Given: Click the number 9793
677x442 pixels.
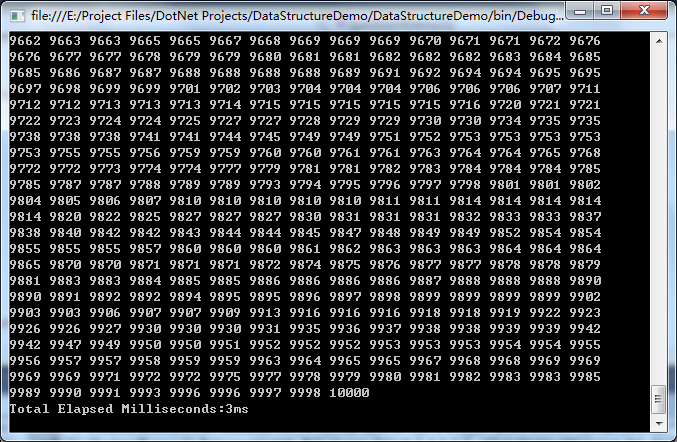Looking at the screenshot, I should (265, 185).
